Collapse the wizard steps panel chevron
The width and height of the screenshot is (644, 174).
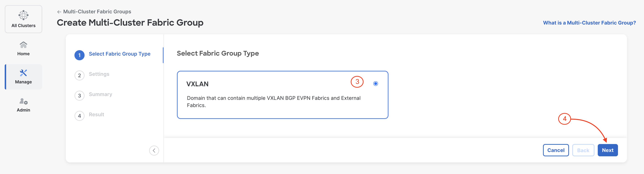154,151
